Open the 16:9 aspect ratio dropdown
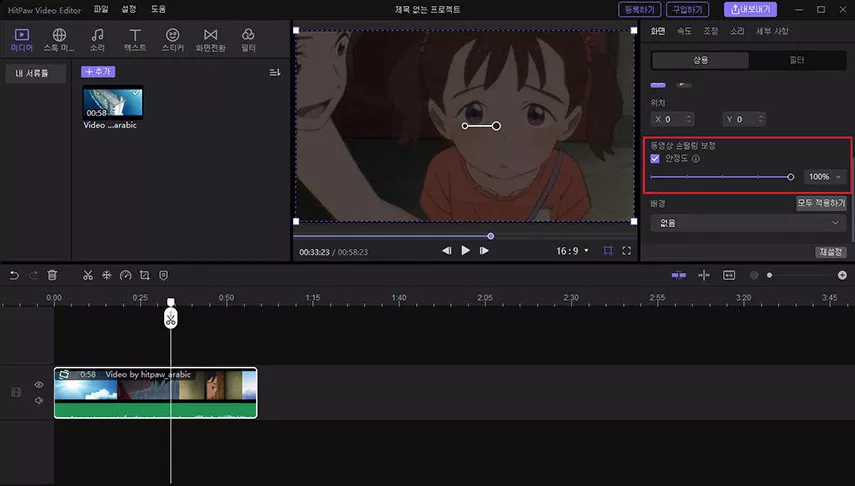Viewport: 855px width, 486px height. [573, 251]
